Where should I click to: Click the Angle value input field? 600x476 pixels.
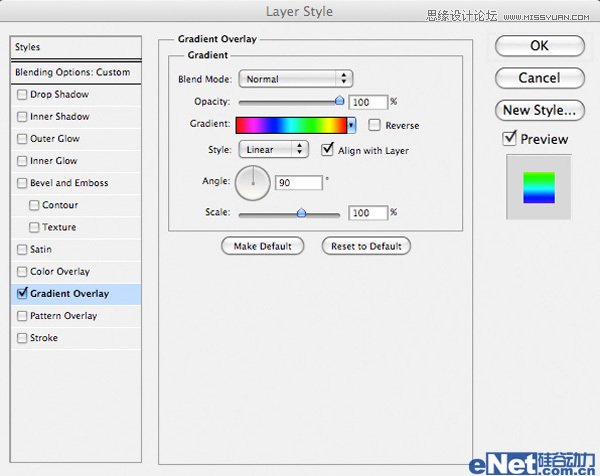coord(299,183)
